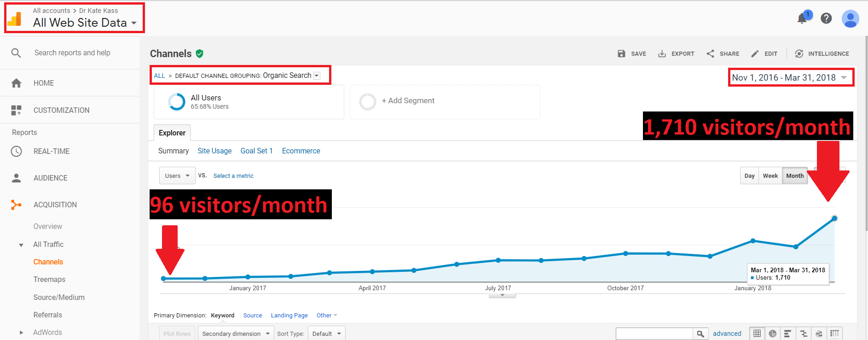Click the table filter search field
Image resolution: width=868 pixels, height=340 pixels.
pyautogui.click(x=654, y=334)
